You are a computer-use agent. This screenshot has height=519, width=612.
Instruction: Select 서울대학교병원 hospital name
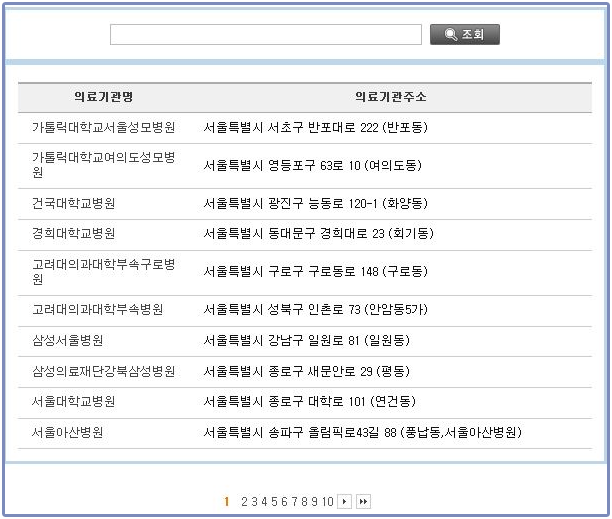click(x=73, y=401)
